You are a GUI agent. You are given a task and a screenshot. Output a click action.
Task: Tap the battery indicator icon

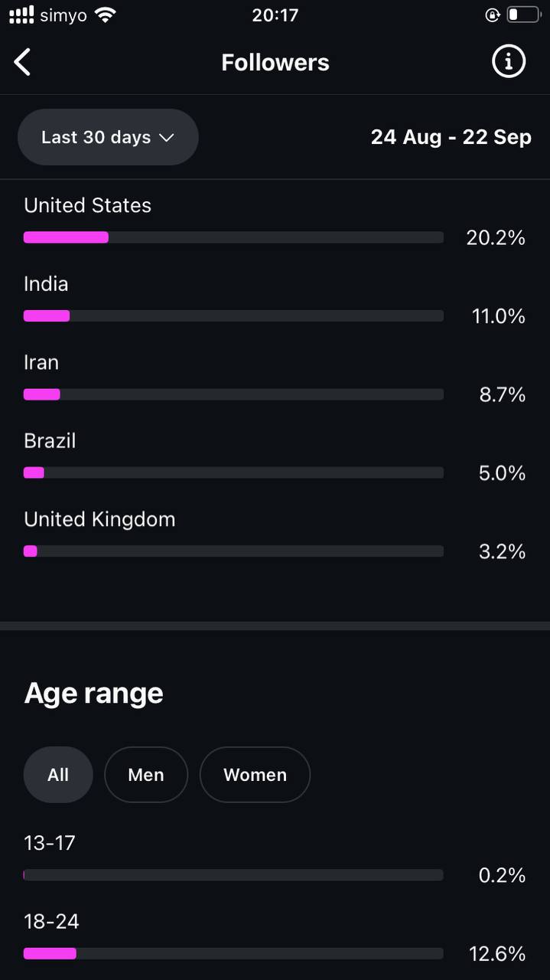coord(523,15)
